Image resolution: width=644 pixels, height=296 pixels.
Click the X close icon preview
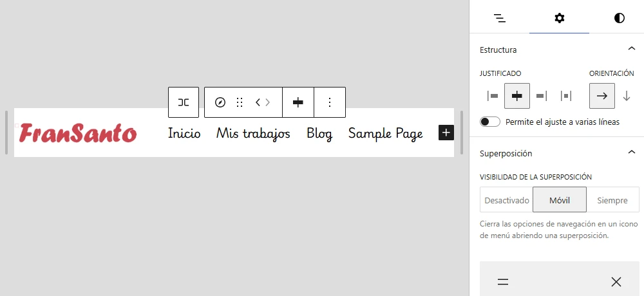[x=616, y=282]
